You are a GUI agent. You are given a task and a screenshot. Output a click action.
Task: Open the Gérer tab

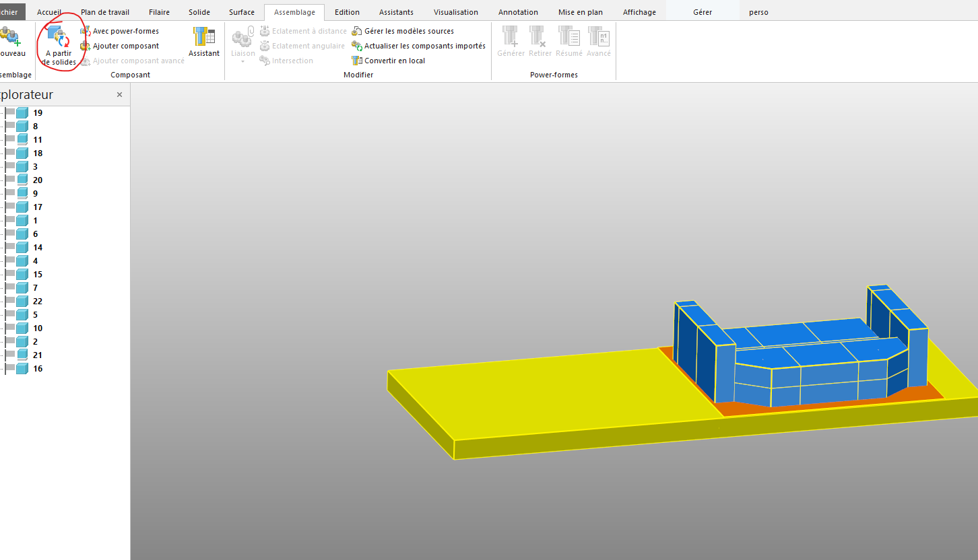(702, 12)
